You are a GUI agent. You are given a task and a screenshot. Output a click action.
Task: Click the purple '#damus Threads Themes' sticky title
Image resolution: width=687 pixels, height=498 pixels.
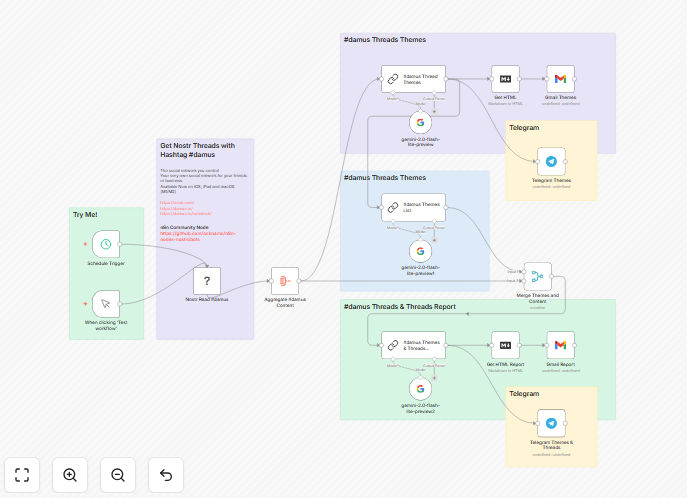click(385, 39)
